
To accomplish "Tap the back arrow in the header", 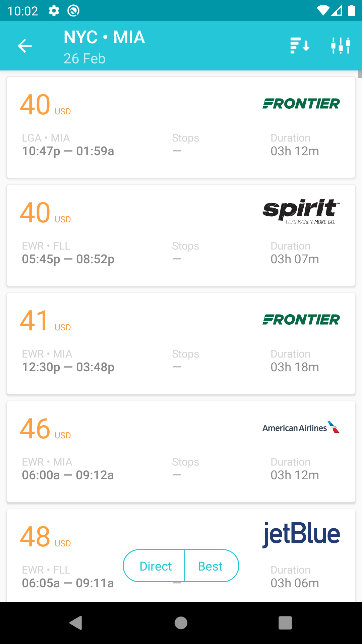I will pos(25,46).
